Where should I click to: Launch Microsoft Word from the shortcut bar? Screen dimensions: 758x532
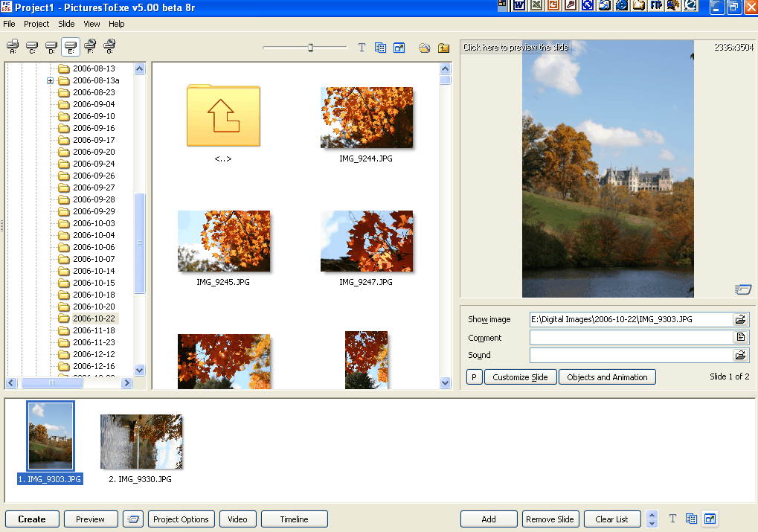(518, 5)
